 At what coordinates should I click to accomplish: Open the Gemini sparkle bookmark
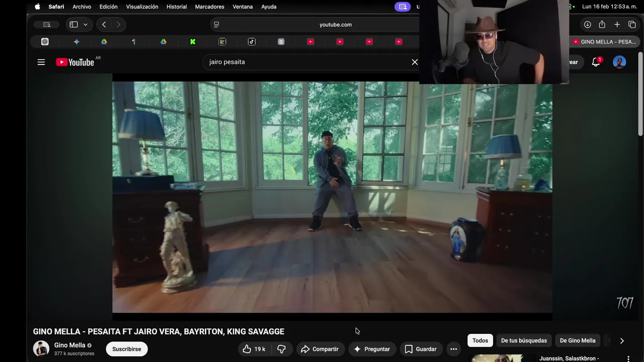76,42
